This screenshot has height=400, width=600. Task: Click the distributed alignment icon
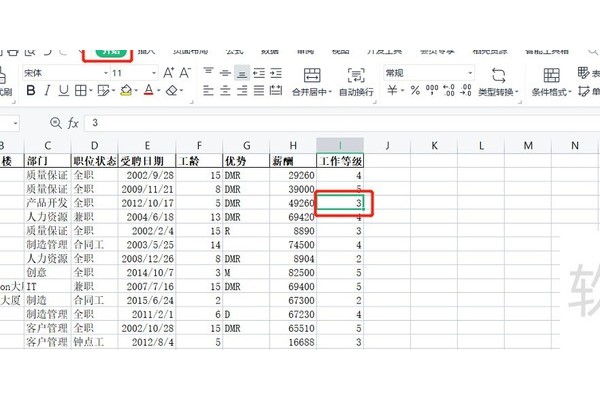tap(276, 91)
